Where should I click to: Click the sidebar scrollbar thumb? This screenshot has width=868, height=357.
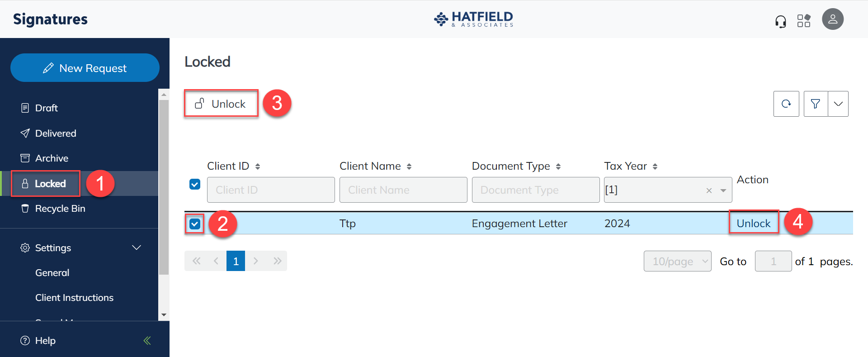pos(164,187)
